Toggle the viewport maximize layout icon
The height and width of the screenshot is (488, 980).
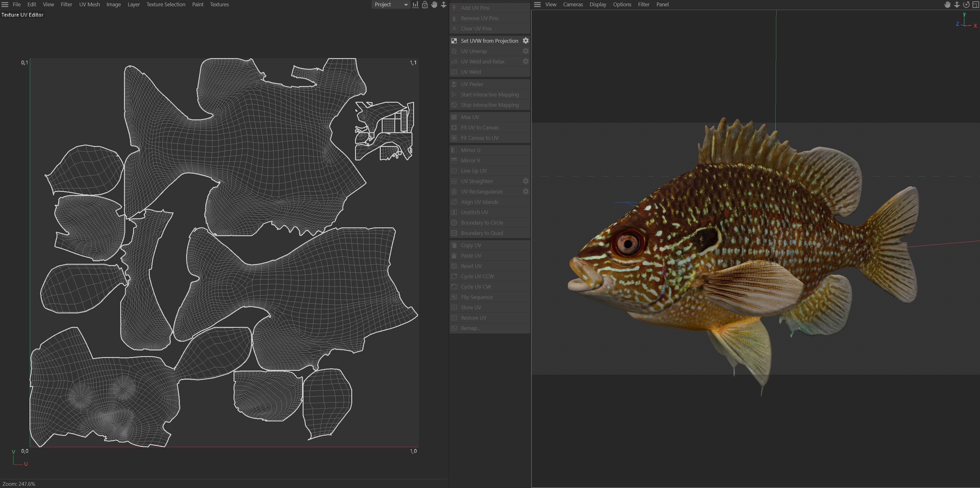975,5
